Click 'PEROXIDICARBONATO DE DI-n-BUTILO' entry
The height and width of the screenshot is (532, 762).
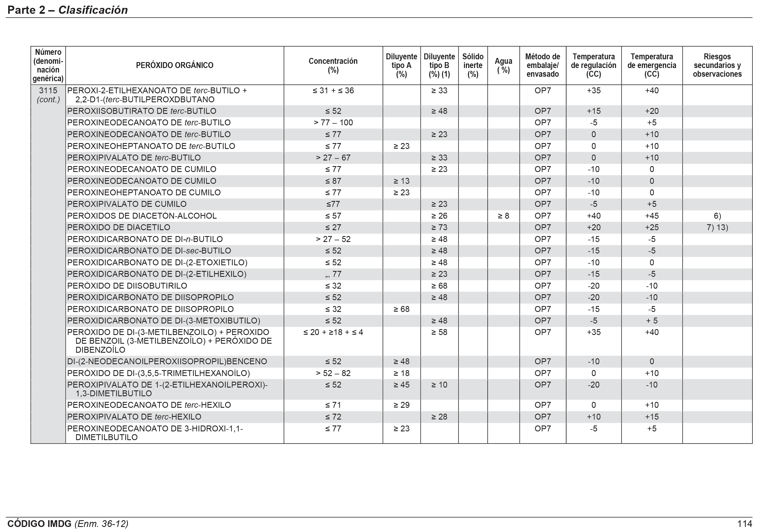coord(145,239)
